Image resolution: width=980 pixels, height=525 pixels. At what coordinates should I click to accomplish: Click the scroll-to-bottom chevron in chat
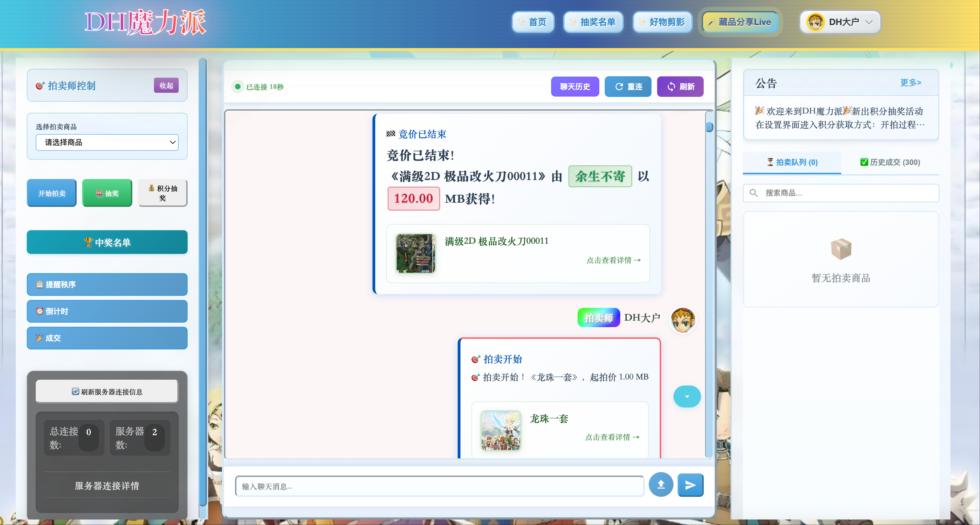click(x=687, y=396)
